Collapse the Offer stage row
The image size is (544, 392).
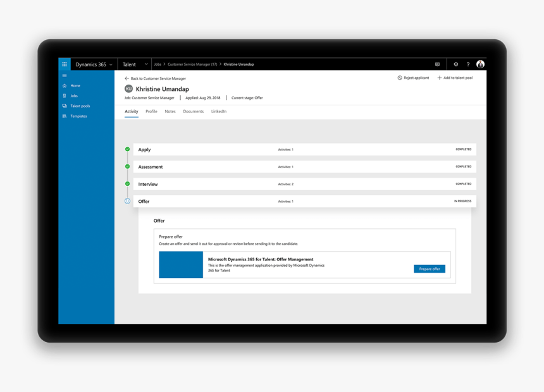[x=305, y=201]
